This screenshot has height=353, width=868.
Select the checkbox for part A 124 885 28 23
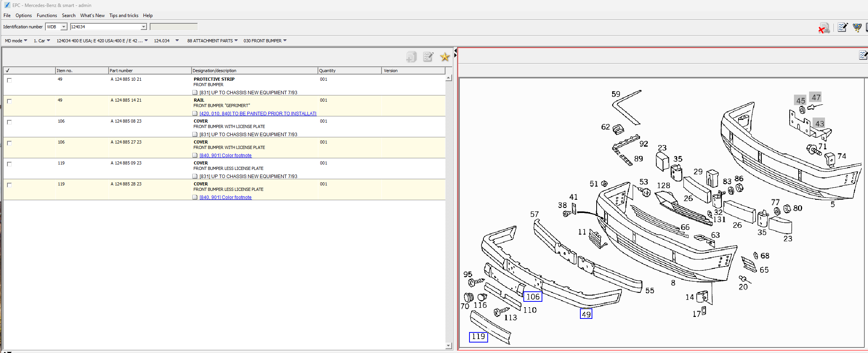point(9,185)
